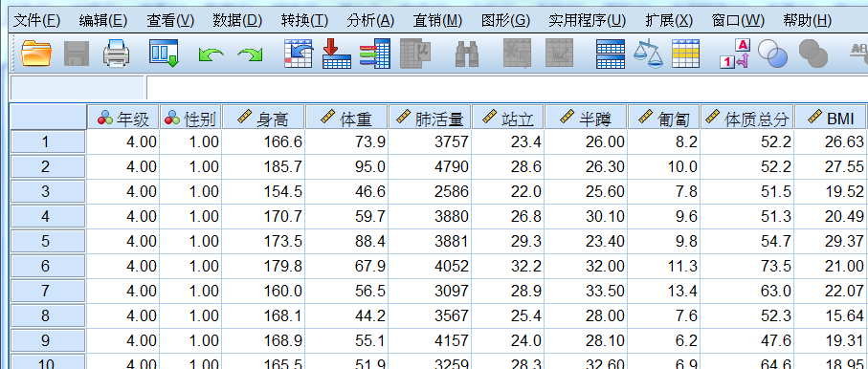Screen dimensions: 868x369
Task: Open the 查看(V) menu
Action: [x=170, y=21]
